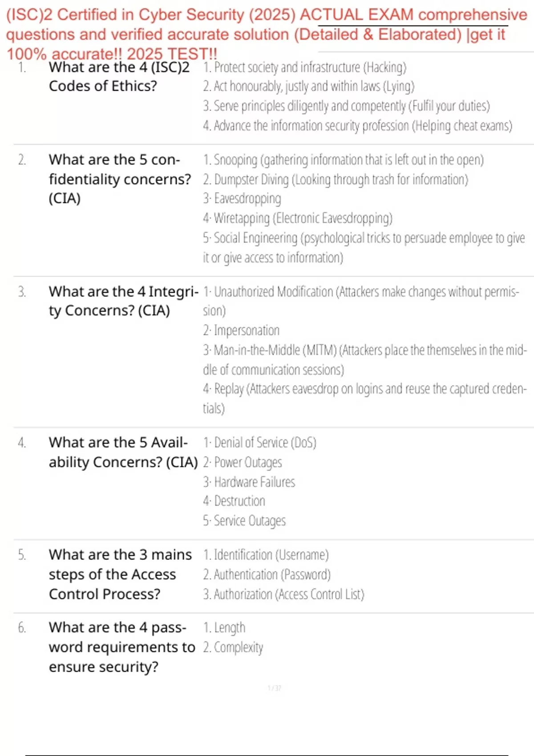Click the question about 4 Integrity Concerns
534x756 pixels.
123,301
